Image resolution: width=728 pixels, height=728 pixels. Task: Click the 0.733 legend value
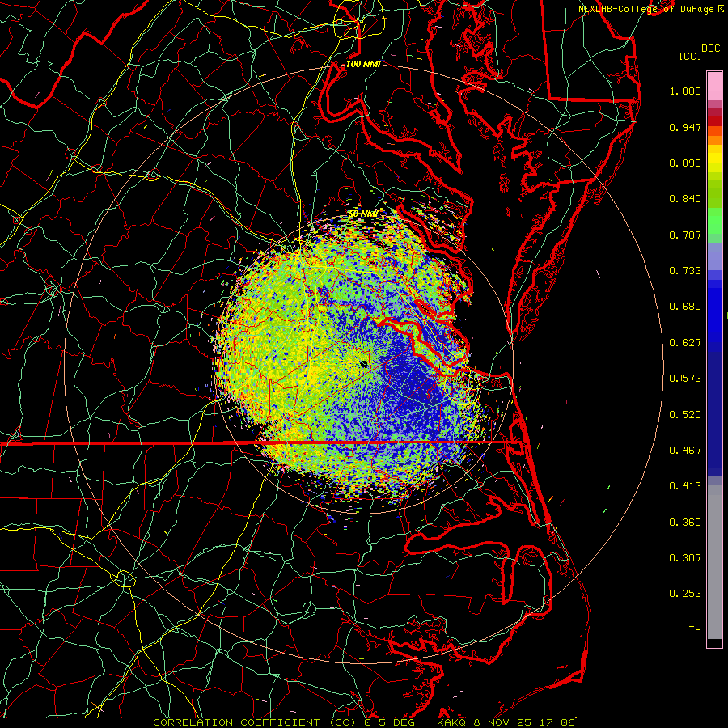coord(685,271)
